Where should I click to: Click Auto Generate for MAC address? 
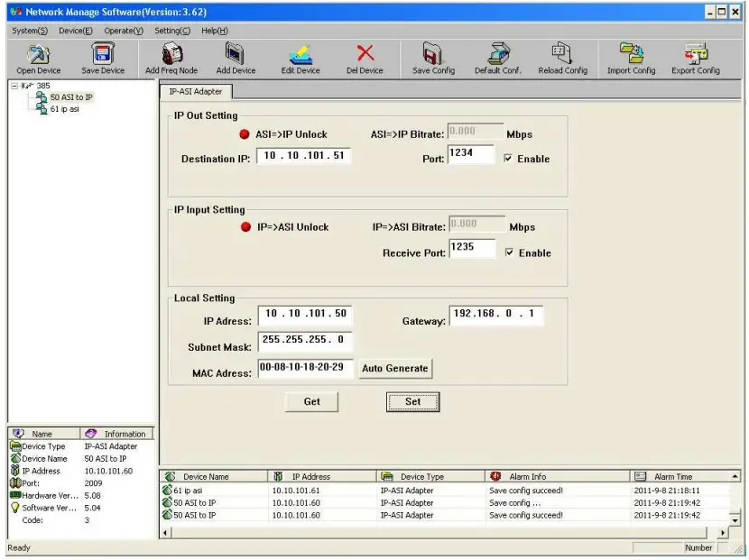396,369
